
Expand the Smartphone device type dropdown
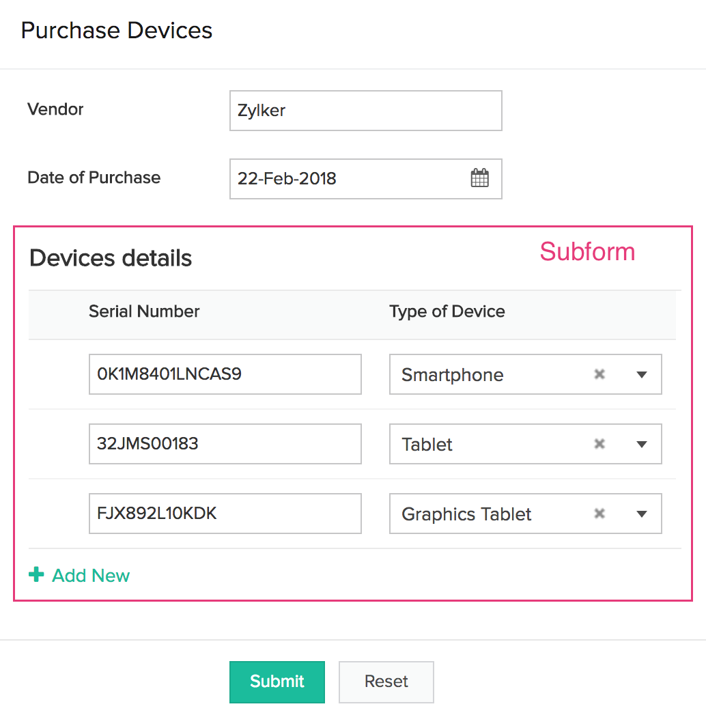641,374
